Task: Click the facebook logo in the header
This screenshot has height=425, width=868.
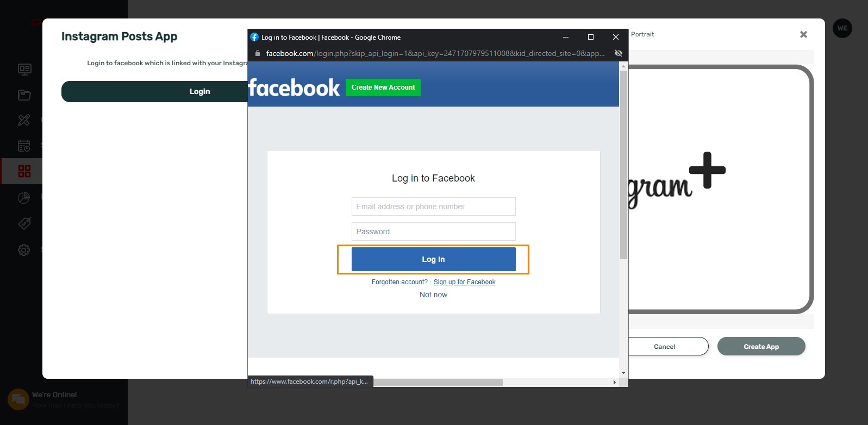Action: [294, 87]
